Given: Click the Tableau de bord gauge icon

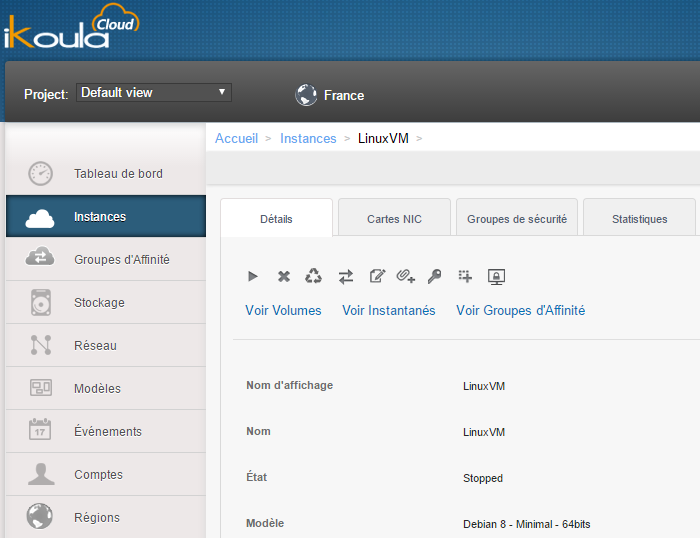Looking at the screenshot, I should point(41,174).
